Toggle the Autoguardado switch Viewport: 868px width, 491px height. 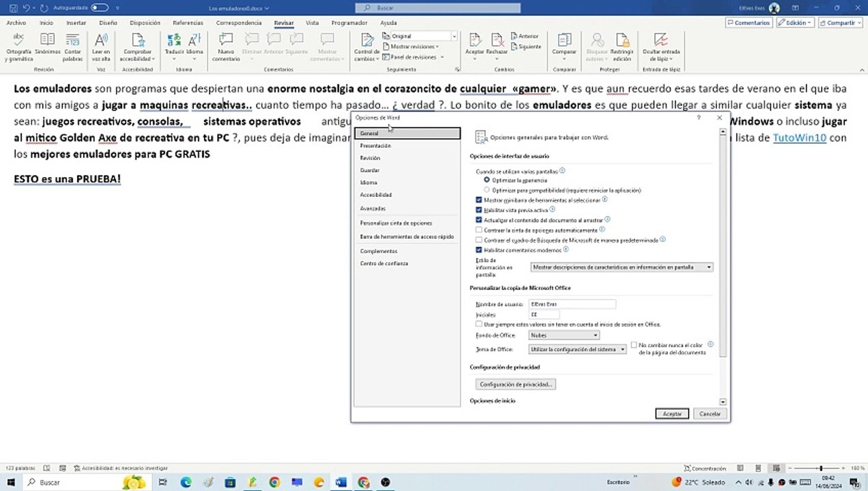(x=100, y=8)
